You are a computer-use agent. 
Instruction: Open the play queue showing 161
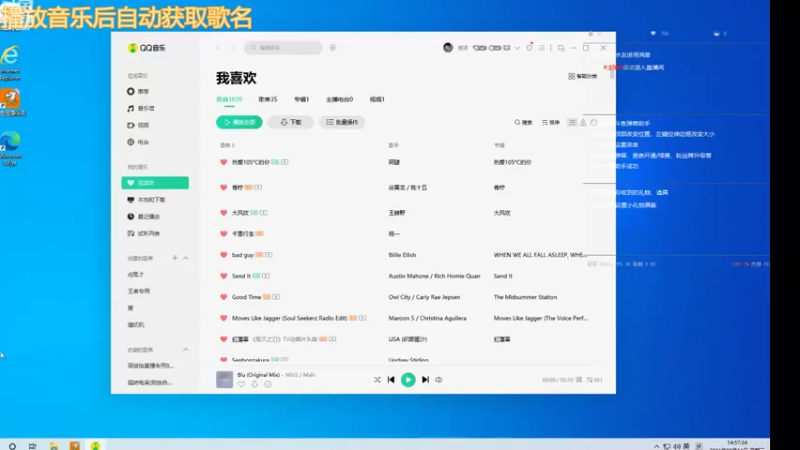coord(594,380)
